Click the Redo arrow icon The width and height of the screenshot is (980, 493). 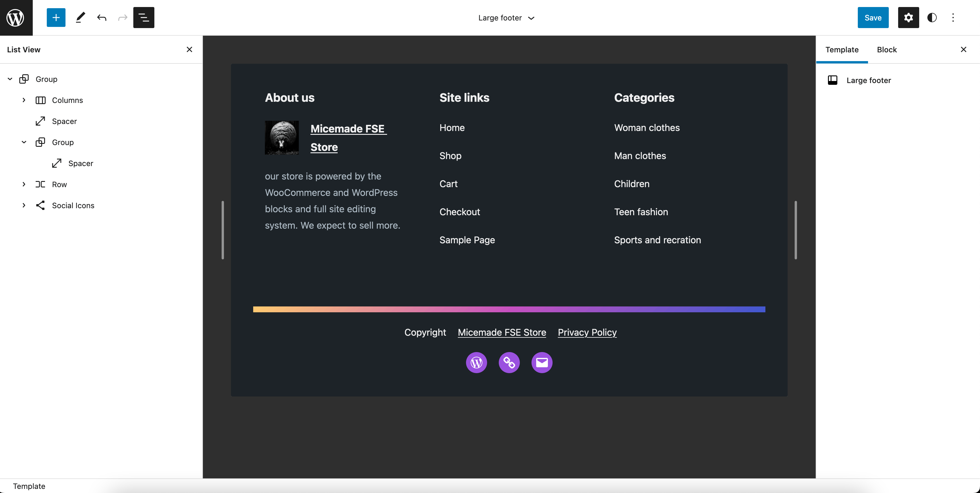123,18
